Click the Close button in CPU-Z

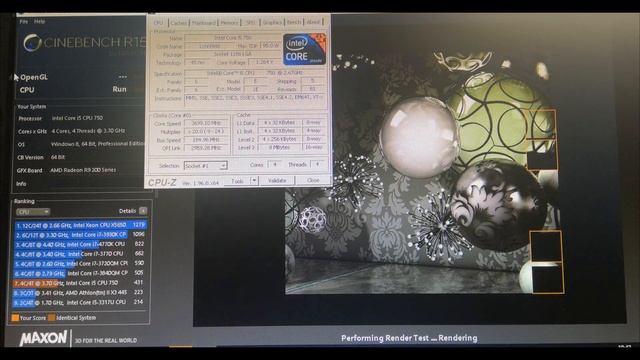point(313,181)
